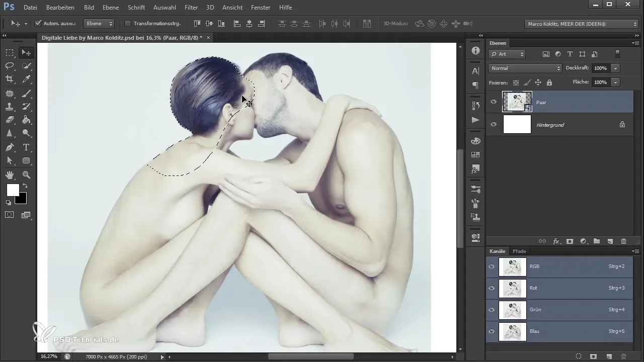
Task: Select the Clone Stamp tool
Action: coord(10,107)
